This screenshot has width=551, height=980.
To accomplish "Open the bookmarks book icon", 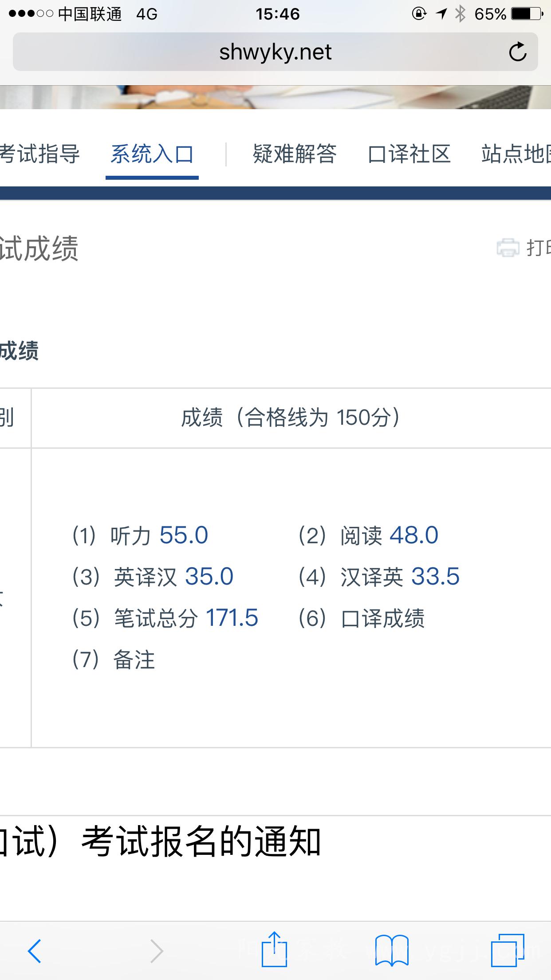I will (x=392, y=951).
